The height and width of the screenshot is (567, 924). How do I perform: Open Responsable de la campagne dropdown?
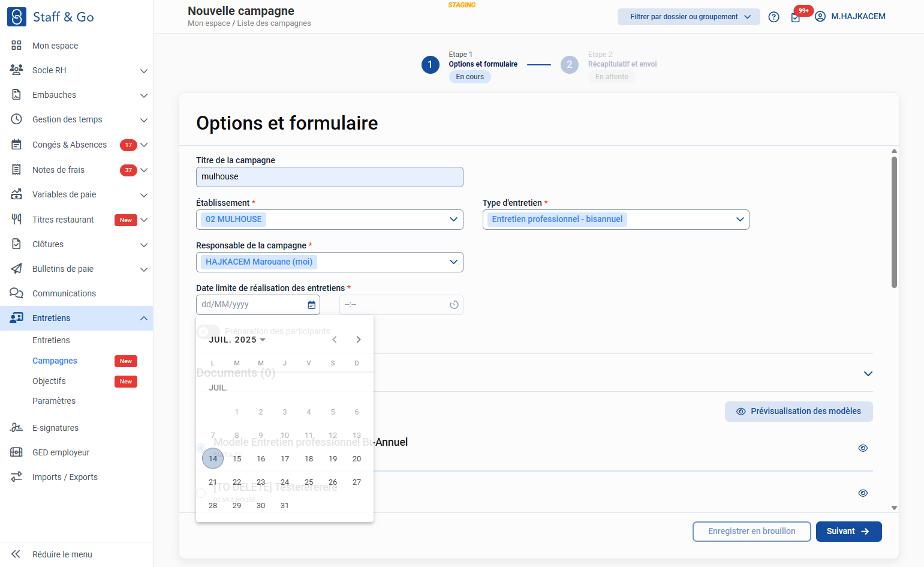(330, 262)
